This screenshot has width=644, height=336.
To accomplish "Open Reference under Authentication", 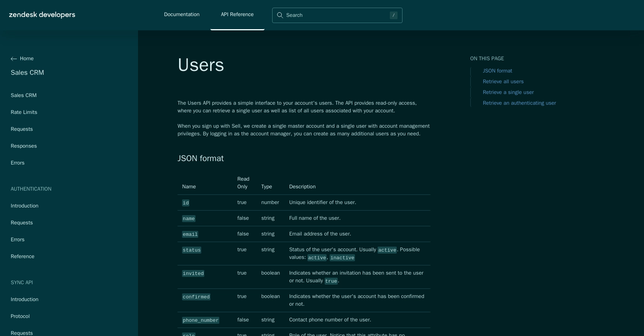I will click(x=23, y=257).
